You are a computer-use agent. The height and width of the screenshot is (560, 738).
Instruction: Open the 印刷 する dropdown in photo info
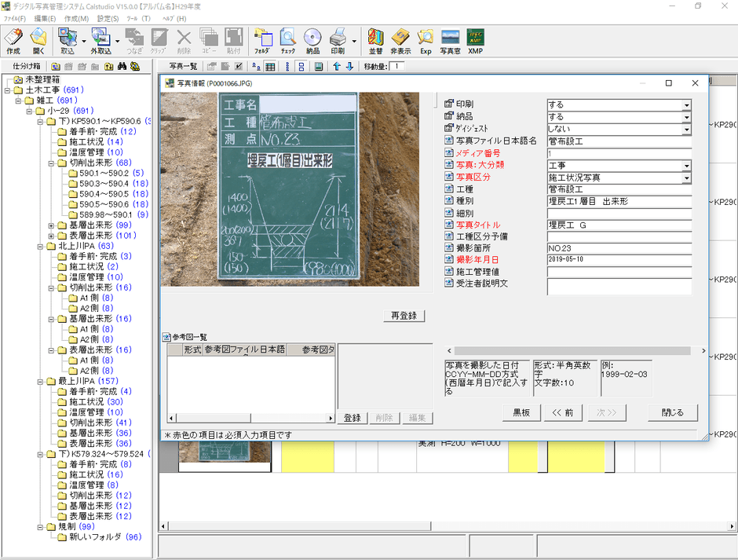pos(686,105)
